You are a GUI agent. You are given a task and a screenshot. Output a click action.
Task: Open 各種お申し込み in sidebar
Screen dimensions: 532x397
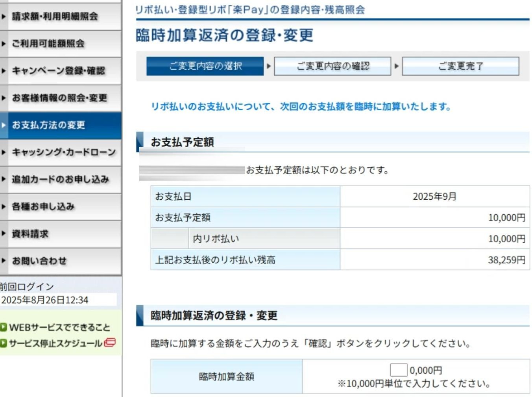click(43, 207)
